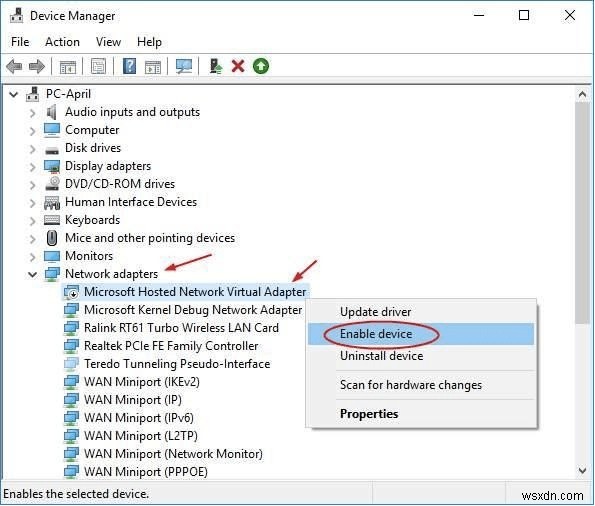Collapse the Network adapters category
This screenshot has height=506, width=595.
(x=33, y=274)
